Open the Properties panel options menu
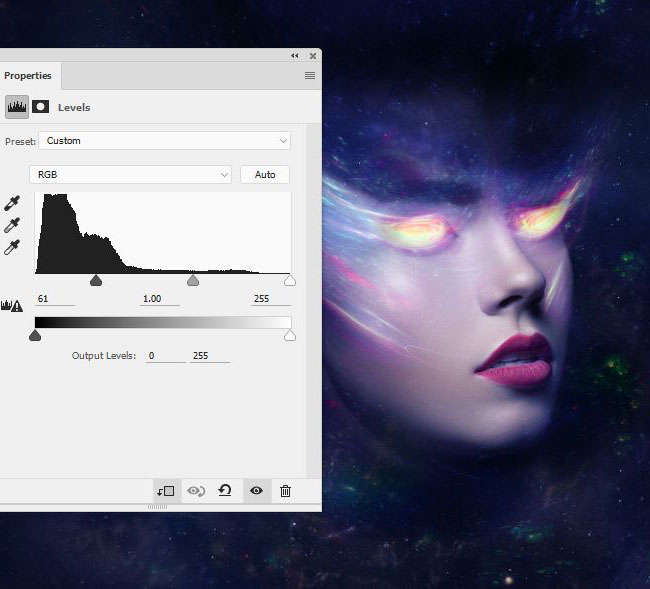This screenshot has height=589, width=650. (x=310, y=75)
